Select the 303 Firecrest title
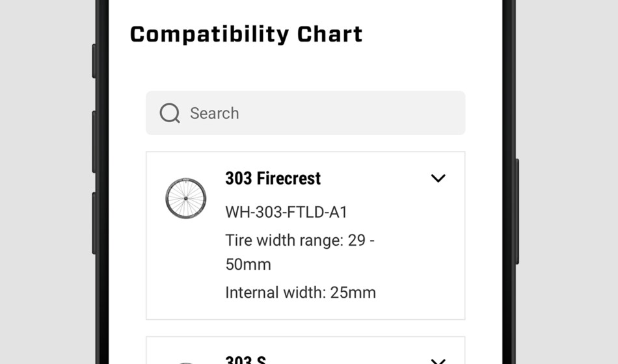This screenshot has width=618, height=364. 273,179
